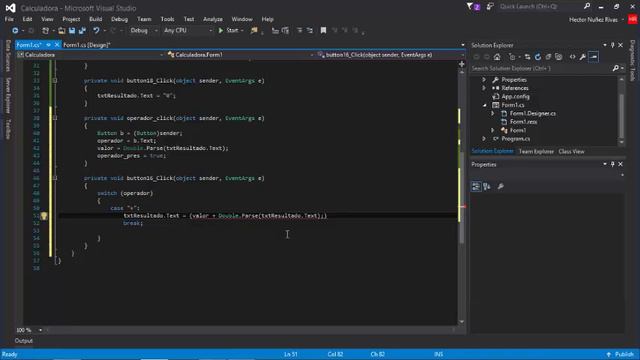Image resolution: width=640 pixels, height=360 pixels.
Task: Click the Pending Changes Filter icon
Action: click(x=512, y=57)
